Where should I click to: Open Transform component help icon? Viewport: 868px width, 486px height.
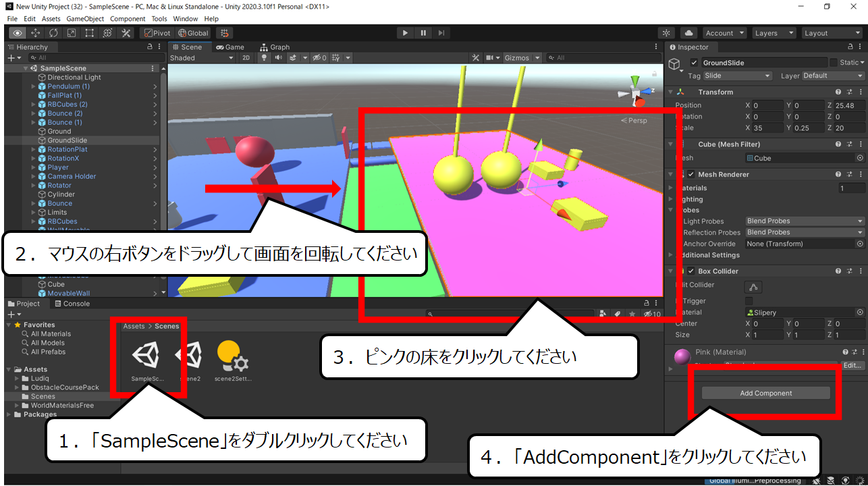[838, 92]
